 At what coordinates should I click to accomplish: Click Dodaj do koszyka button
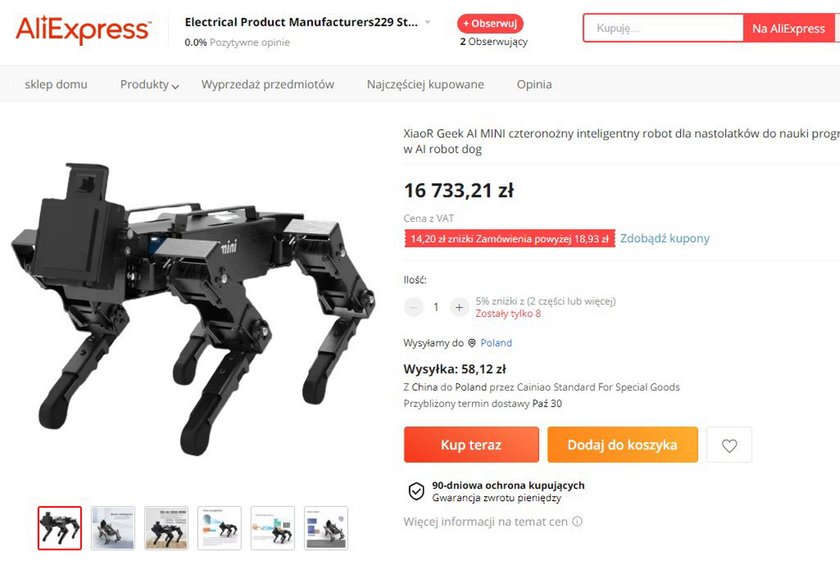[622, 445]
